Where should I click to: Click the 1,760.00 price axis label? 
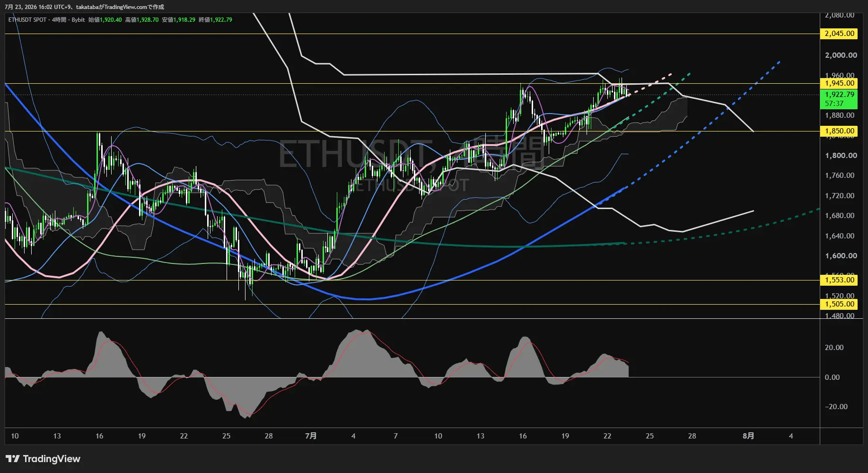(840, 175)
